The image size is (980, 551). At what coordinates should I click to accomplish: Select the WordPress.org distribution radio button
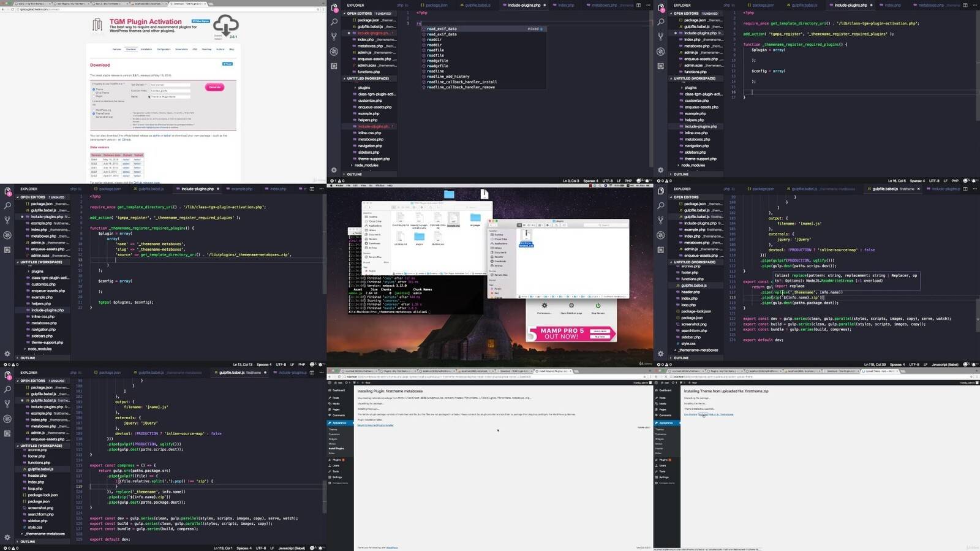(x=94, y=110)
